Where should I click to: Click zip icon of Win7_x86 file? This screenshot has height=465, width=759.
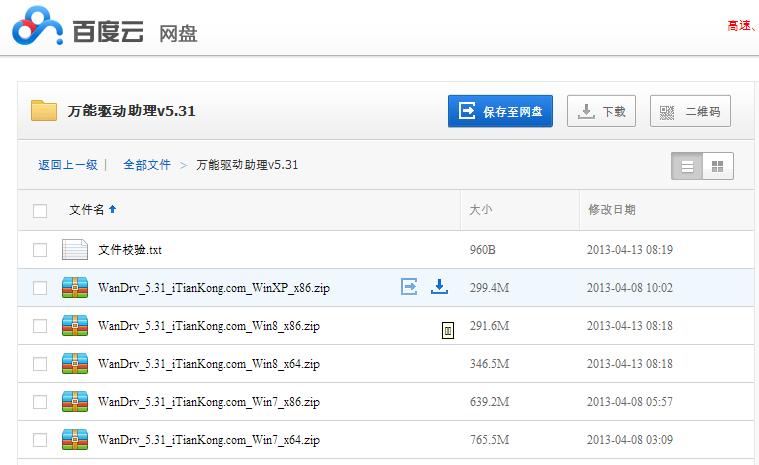tap(75, 402)
